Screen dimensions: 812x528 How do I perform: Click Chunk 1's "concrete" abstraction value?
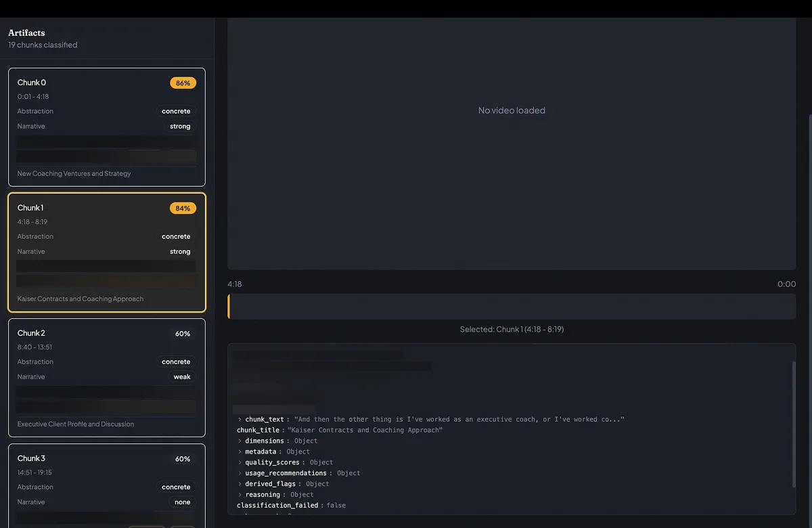tap(176, 236)
